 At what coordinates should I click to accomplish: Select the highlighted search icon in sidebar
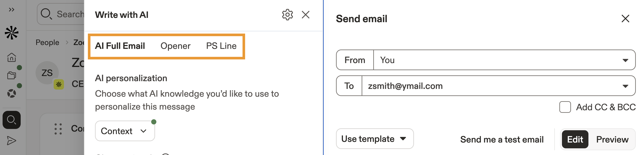(x=11, y=120)
